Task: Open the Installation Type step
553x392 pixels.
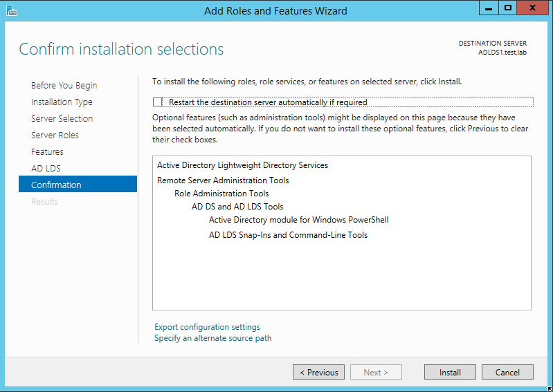Action: (x=62, y=102)
